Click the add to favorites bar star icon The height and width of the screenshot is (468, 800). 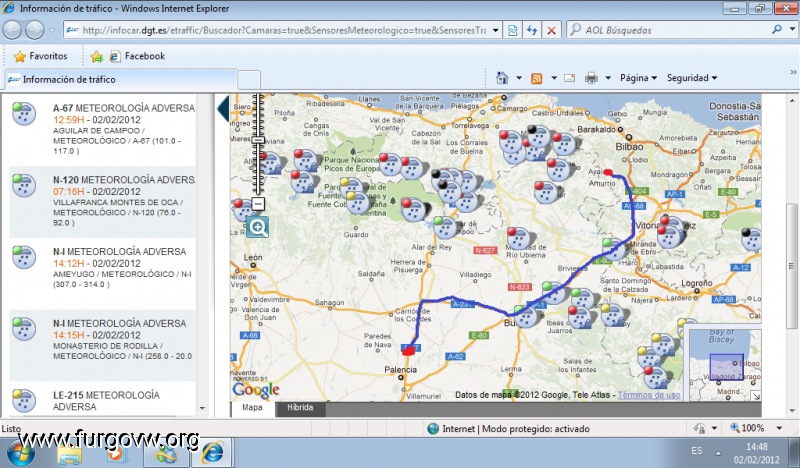[96, 57]
